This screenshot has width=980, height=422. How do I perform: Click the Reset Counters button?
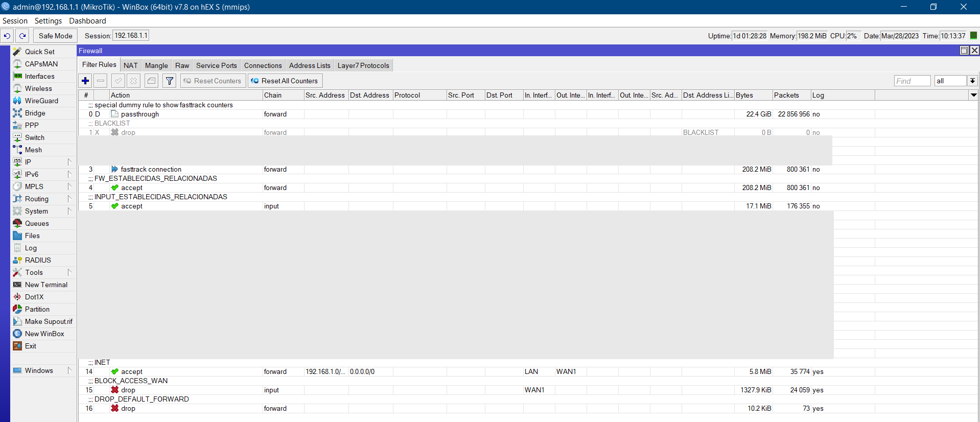coord(213,81)
